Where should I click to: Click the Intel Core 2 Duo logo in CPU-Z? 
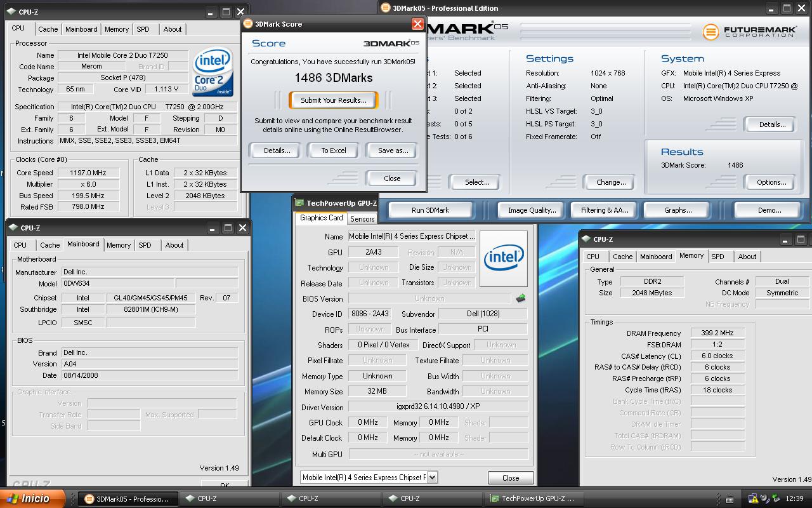tap(213, 72)
